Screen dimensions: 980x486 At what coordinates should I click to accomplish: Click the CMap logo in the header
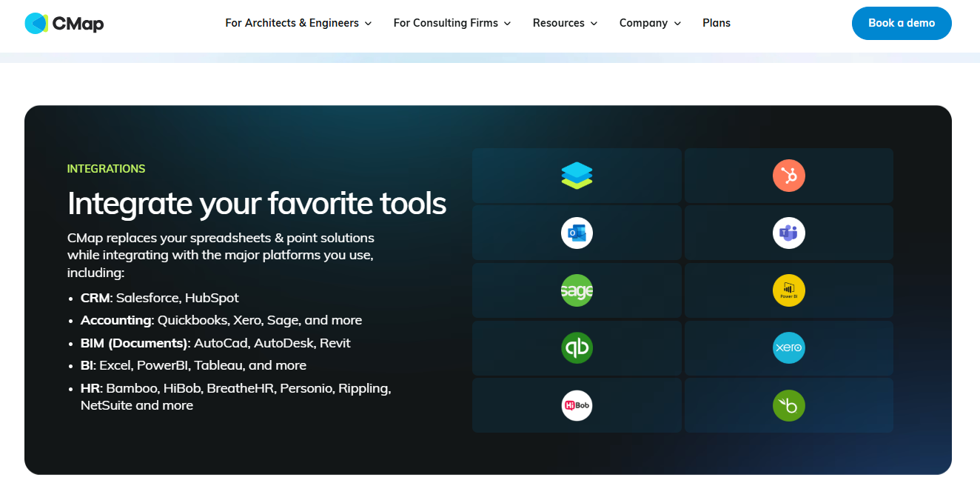pyautogui.click(x=64, y=23)
